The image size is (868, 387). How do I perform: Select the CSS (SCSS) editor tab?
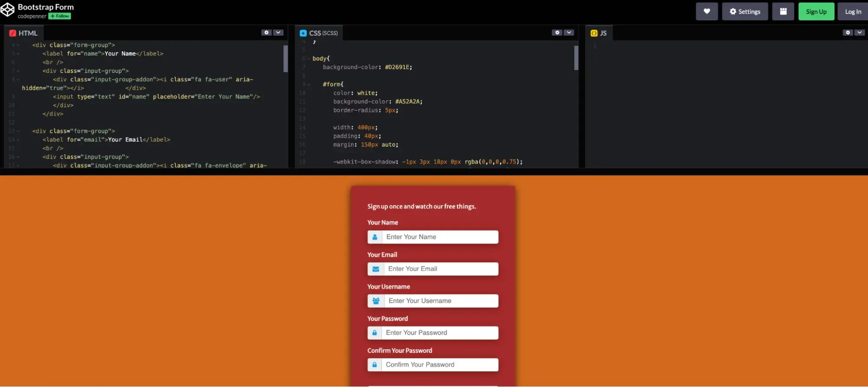tap(319, 33)
